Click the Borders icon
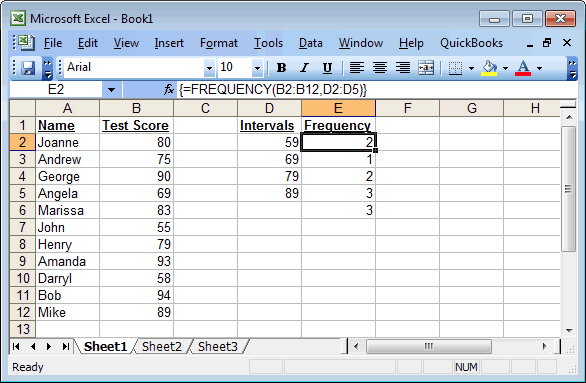The width and height of the screenshot is (586, 383). pyautogui.click(x=455, y=68)
